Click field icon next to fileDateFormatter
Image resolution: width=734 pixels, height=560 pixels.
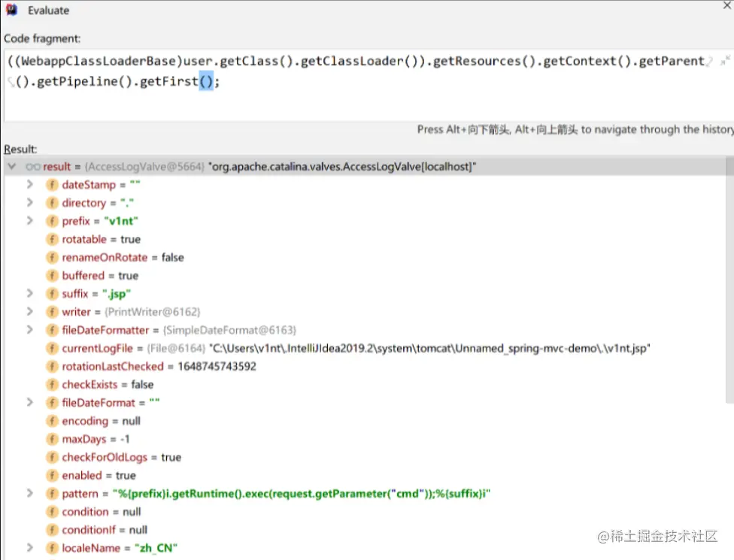pyautogui.click(x=51, y=330)
